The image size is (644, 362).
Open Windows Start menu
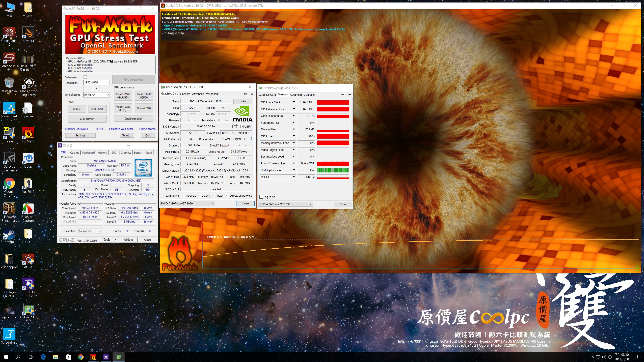pyautogui.click(x=6, y=357)
